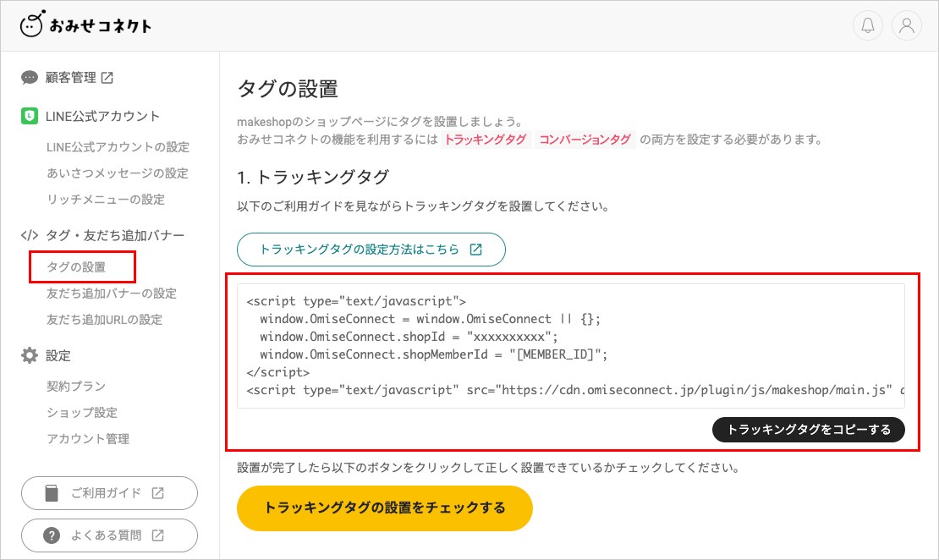Click the shopMemberId "[MEMBER_ID]" code line
The width and height of the screenshot is (939, 560).
(434, 354)
